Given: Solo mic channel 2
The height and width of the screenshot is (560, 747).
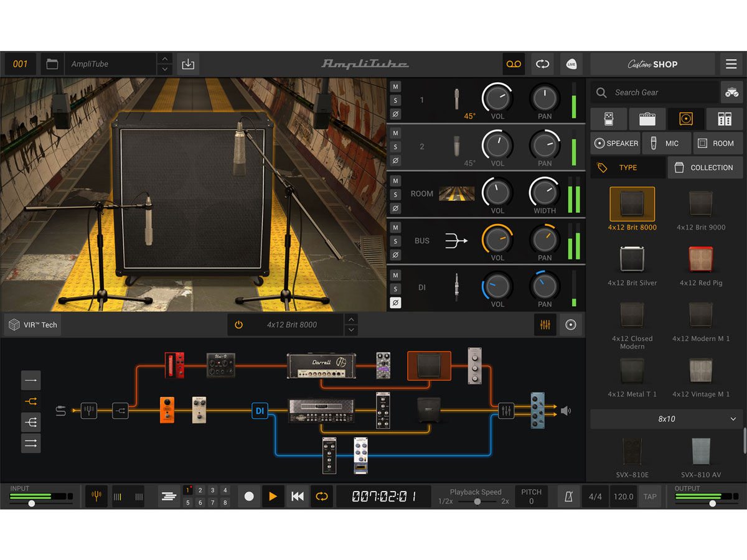Looking at the screenshot, I should pos(395,147).
